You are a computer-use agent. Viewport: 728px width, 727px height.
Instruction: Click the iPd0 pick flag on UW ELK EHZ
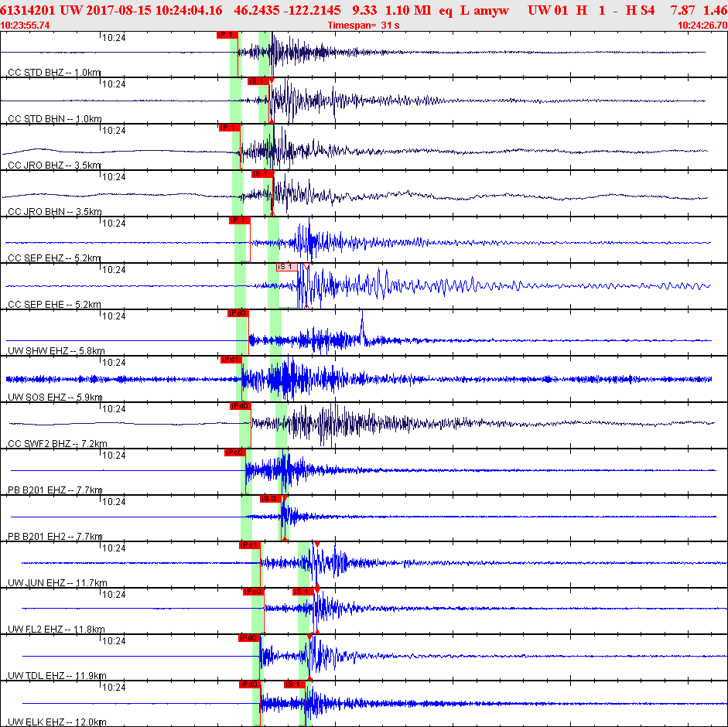pyautogui.click(x=249, y=684)
